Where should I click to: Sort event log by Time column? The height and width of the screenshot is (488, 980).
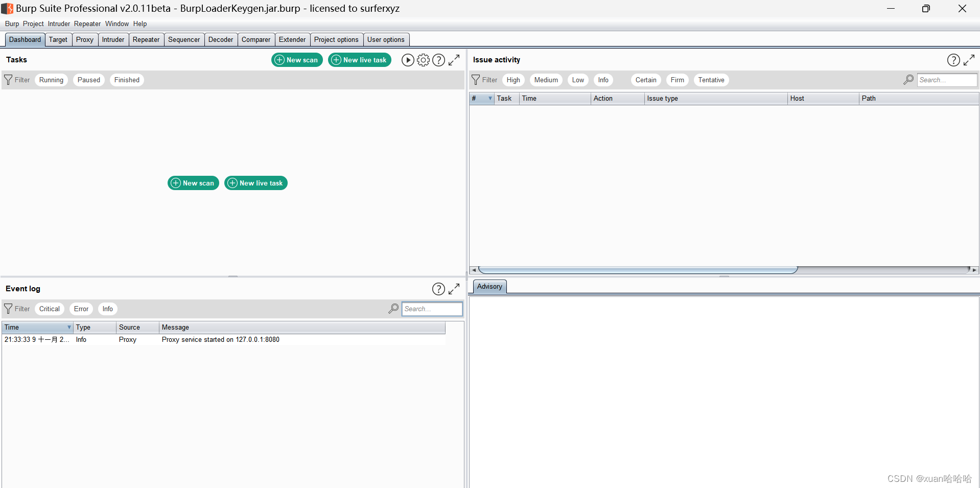[x=37, y=328]
